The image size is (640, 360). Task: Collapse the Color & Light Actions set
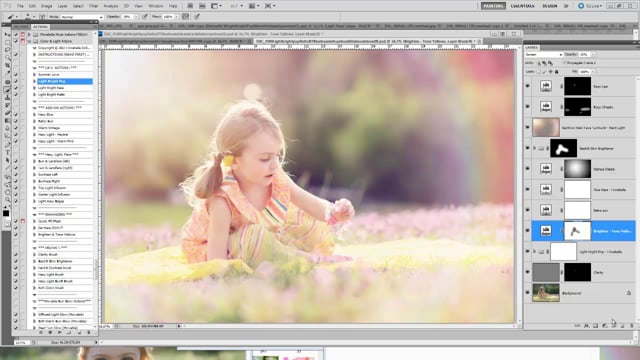pyautogui.click(x=29, y=41)
